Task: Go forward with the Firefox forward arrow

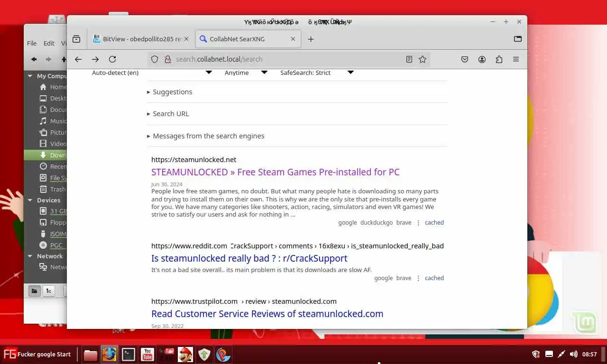Action: pyautogui.click(x=95, y=59)
